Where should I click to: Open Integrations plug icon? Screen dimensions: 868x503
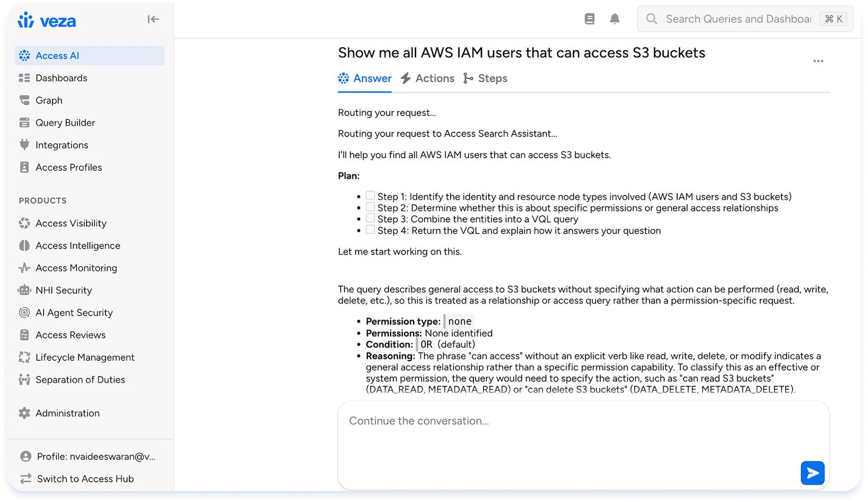point(24,145)
